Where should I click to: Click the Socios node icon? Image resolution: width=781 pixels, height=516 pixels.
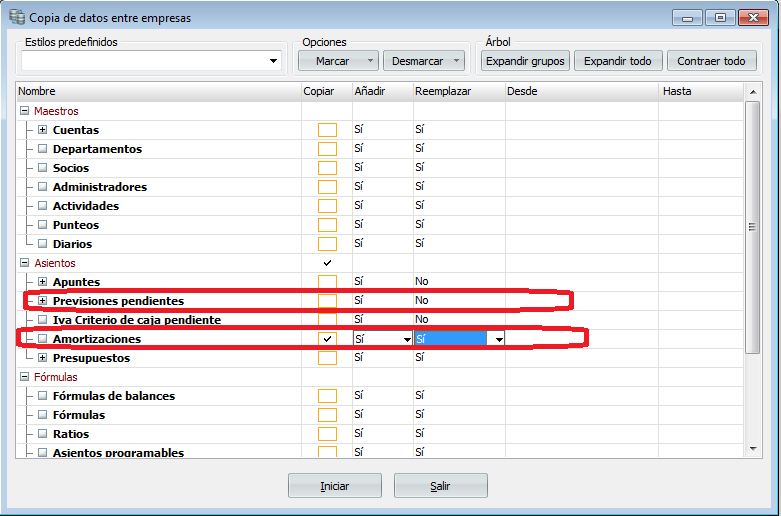click(x=43, y=167)
